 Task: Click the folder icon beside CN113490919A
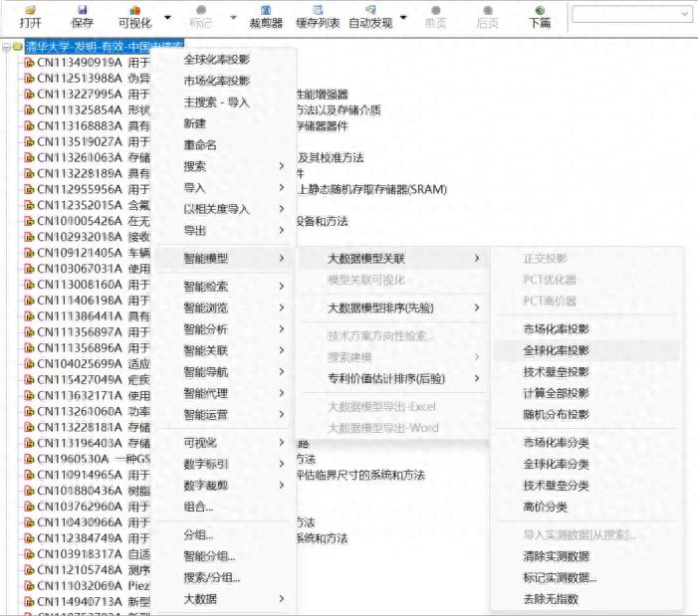point(28,64)
